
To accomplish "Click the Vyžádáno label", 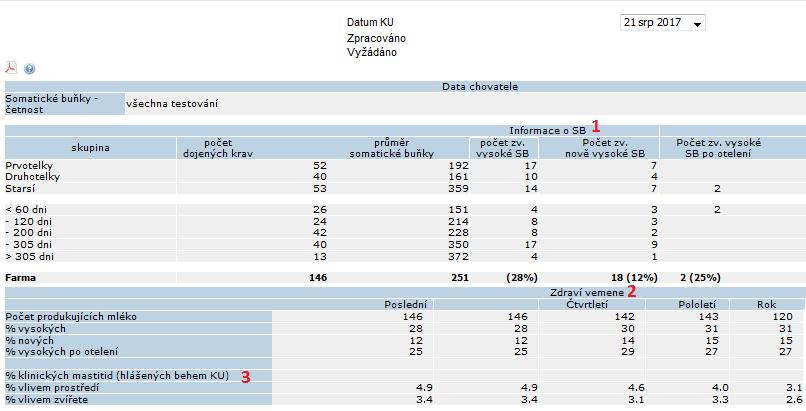I will coord(372,52).
